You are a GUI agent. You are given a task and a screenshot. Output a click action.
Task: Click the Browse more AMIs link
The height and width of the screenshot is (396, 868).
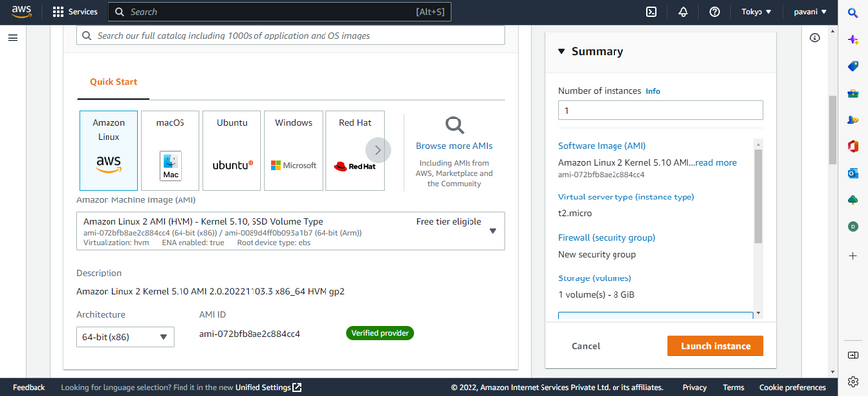coord(454,145)
